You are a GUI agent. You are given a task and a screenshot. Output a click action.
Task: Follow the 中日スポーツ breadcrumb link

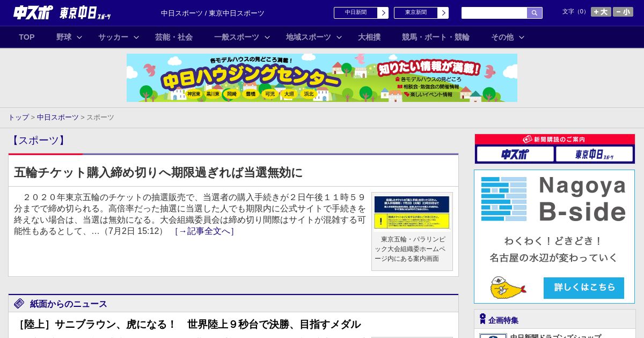pos(58,117)
